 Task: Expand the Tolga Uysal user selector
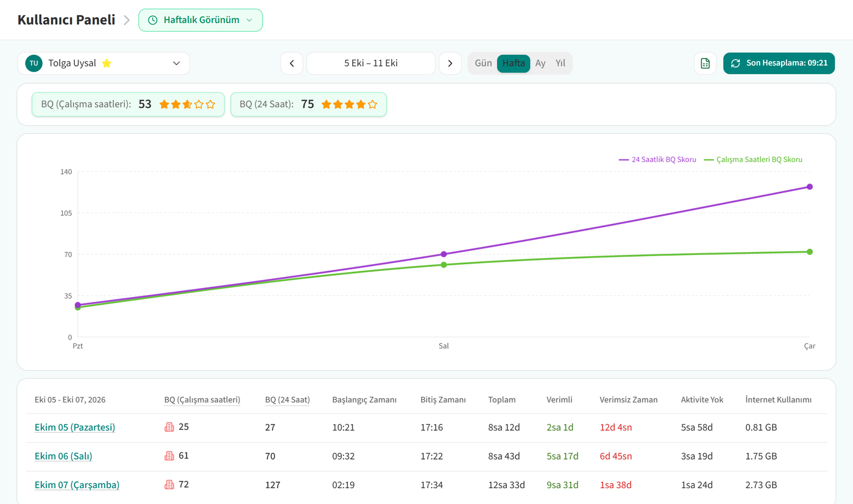104,63
